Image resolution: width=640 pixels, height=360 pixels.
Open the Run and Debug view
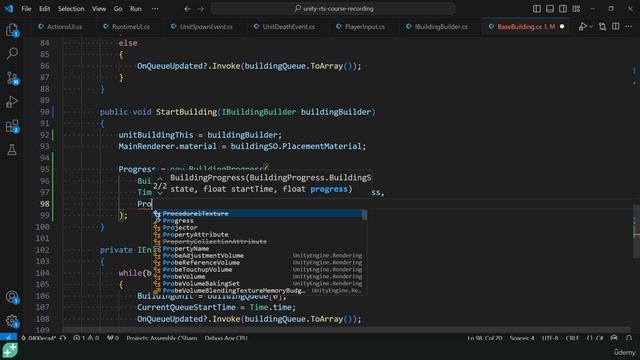[12, 102]
